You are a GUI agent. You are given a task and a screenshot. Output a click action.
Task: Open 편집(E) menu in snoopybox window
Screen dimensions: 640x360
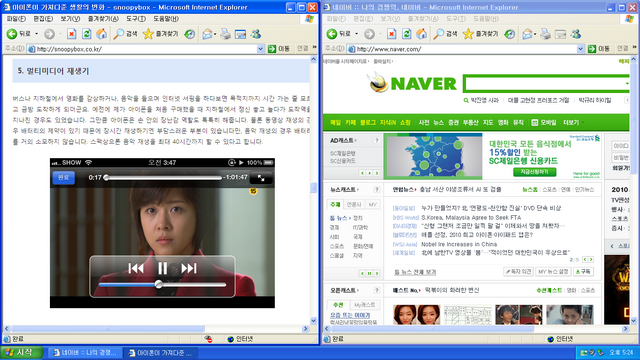pos(43,19)
